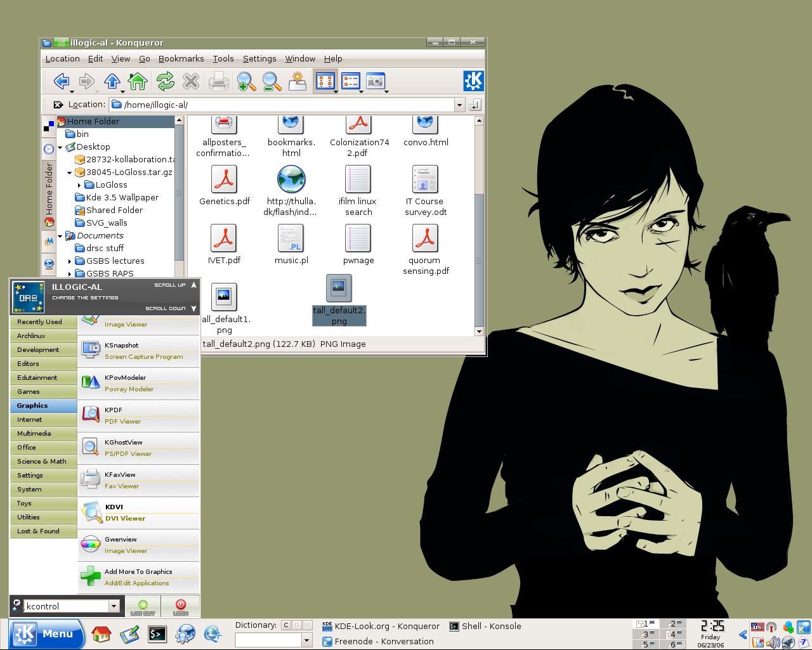Screen dimensions: 812x650
Task: Click the KDE Menu button
Action: click(46, 634)
